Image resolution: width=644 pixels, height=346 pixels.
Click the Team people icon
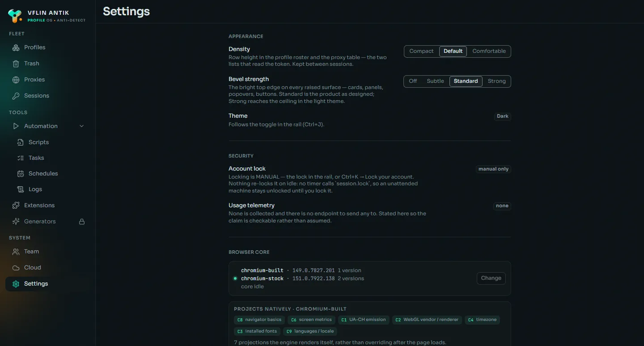(16, 252)
